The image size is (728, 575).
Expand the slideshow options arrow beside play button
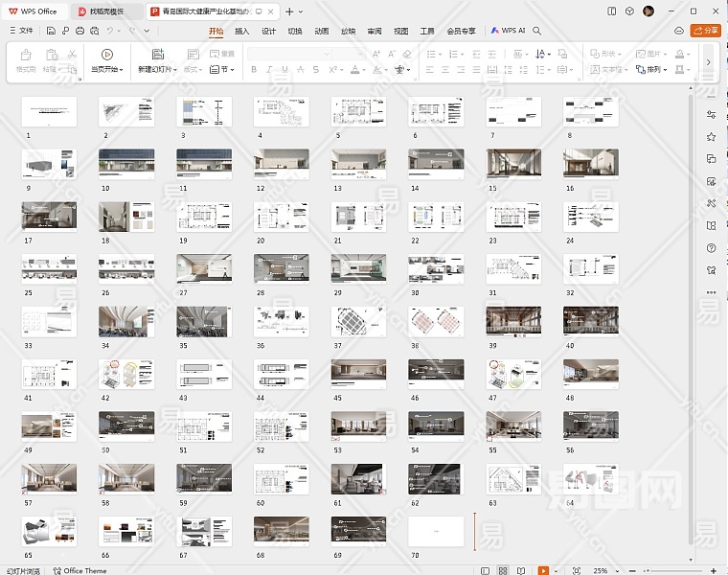click(x=556, y=570)
